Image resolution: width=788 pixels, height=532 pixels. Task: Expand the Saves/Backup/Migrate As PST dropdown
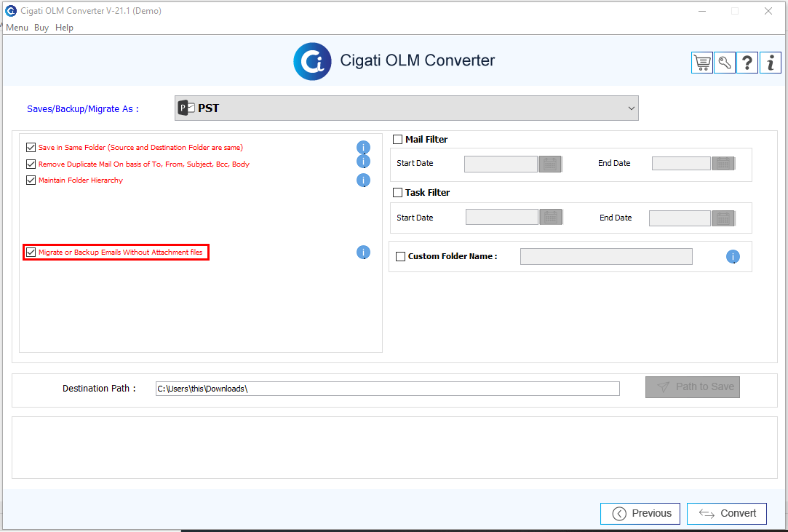coord(407,108)
